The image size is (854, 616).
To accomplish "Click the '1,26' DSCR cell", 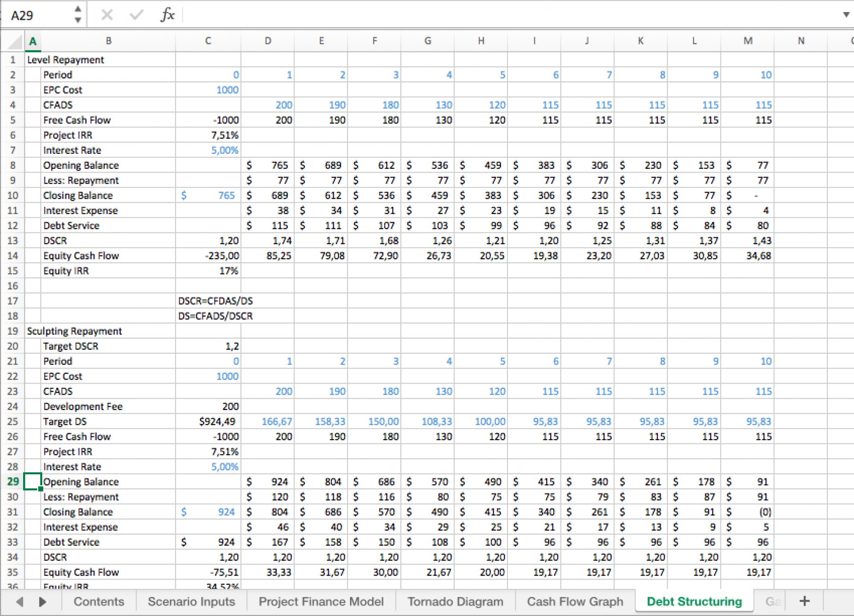I will (427, 240).
